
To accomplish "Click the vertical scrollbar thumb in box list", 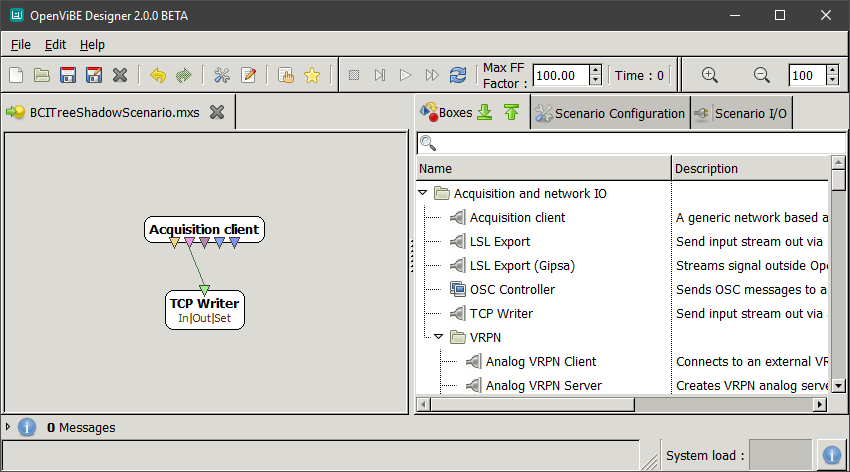I will tap(838, 179).
